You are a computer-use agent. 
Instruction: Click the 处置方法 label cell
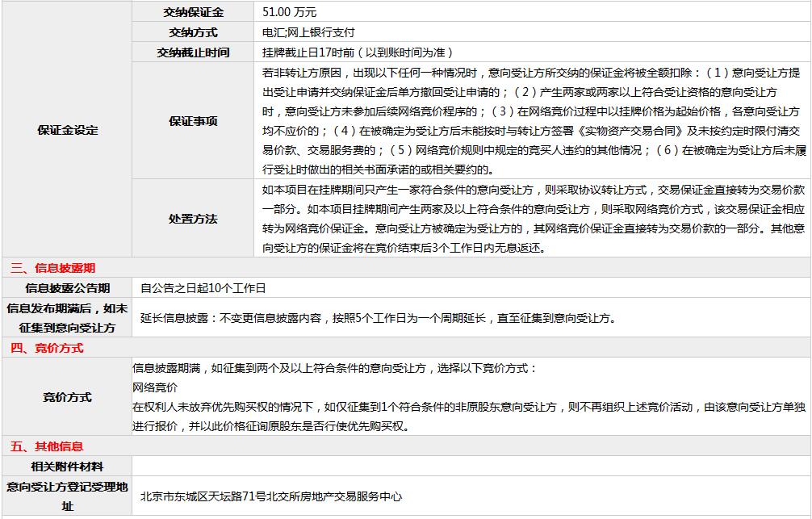(x=193, y=219)
